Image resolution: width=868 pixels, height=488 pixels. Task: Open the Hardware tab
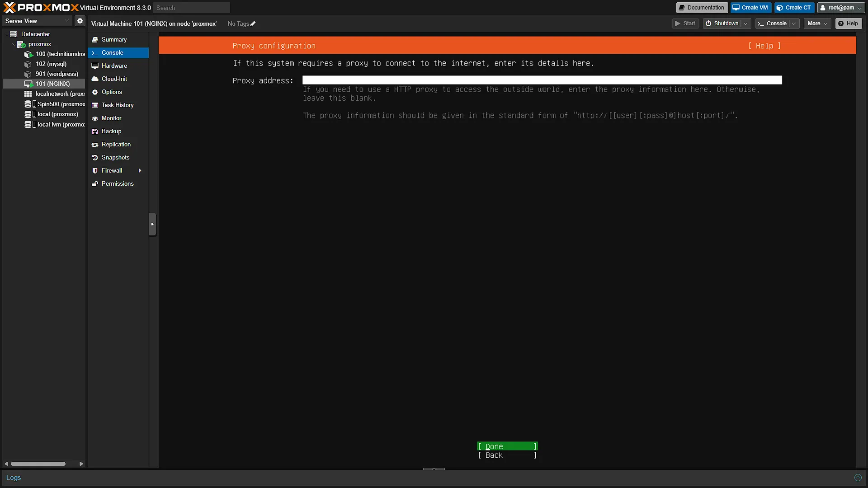(118, 66)
